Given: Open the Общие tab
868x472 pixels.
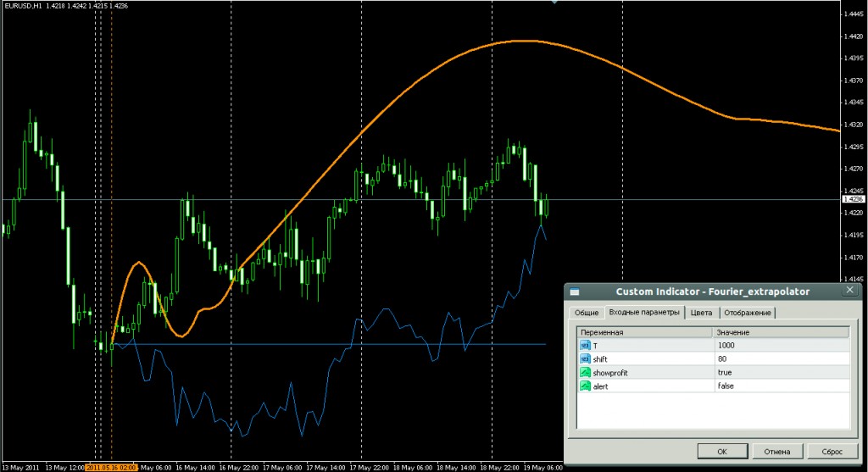Looking at the screenshot, I should tap(587, 313).
